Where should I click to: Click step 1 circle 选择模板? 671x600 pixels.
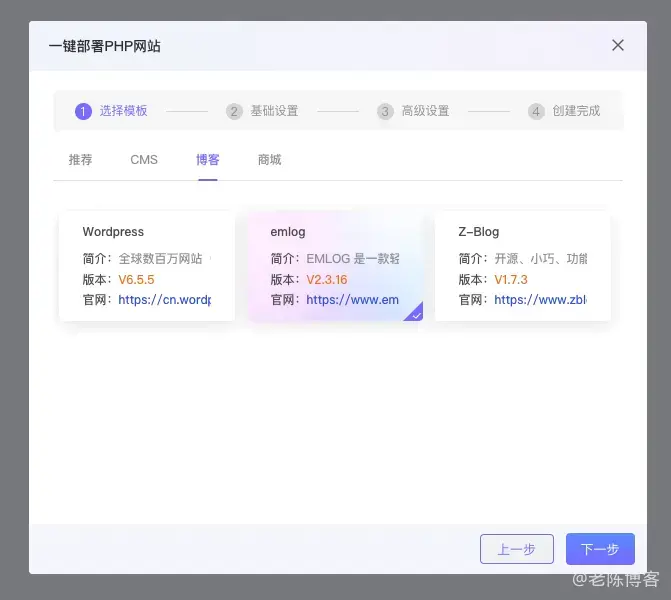pyautogui.click(x=83, y=112)
